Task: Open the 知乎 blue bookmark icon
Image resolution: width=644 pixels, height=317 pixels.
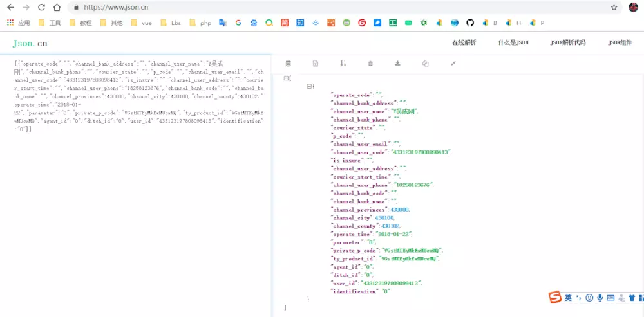Action: (x=300, y=23)
